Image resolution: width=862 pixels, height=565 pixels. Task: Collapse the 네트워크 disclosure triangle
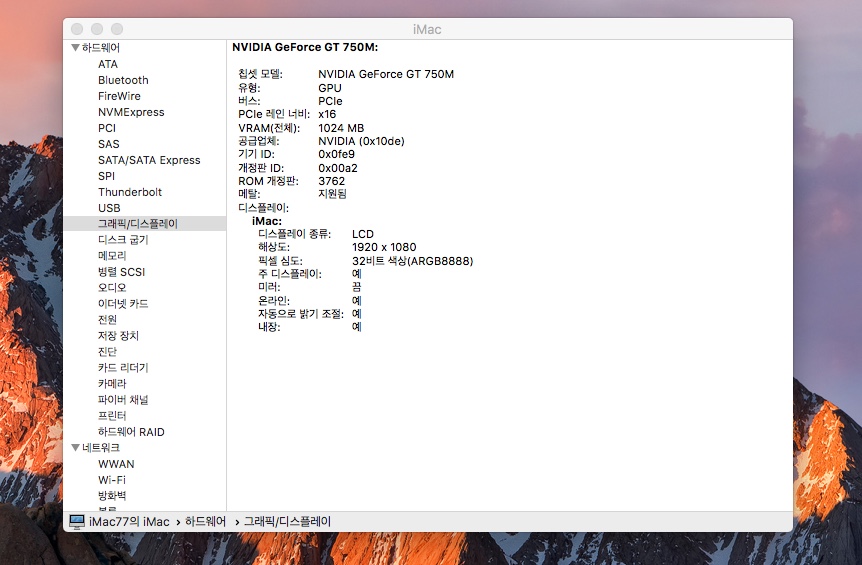coord(74,448)
